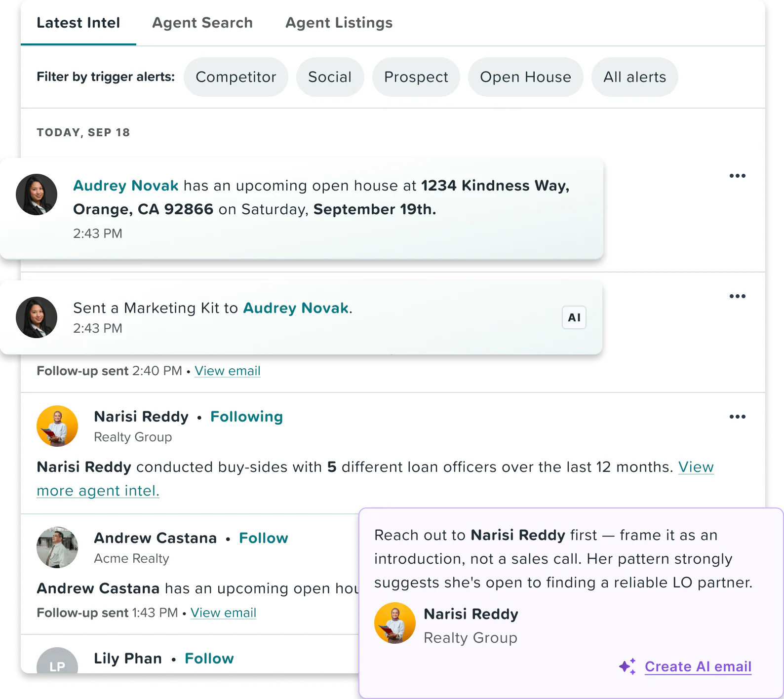Follow Andrew Castana
This screenshot has width=784, height=699.
pos(264,538)
